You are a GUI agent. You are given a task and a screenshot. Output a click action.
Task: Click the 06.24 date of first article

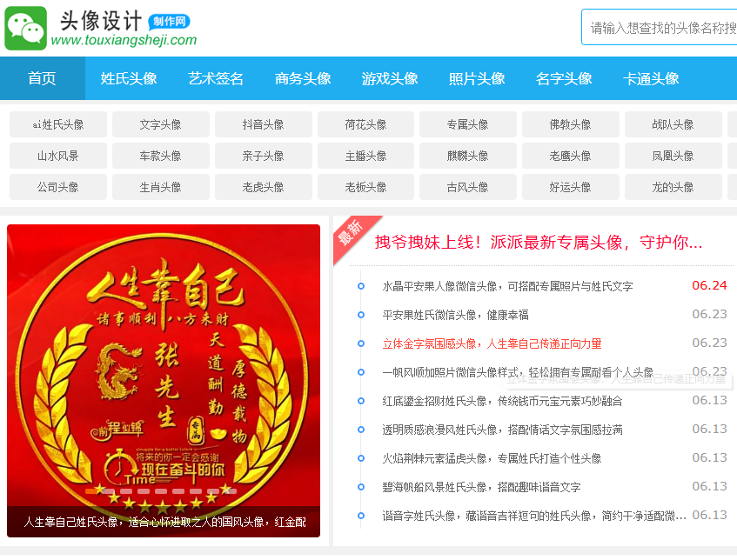pyautogui.click(x=709, y=285)
